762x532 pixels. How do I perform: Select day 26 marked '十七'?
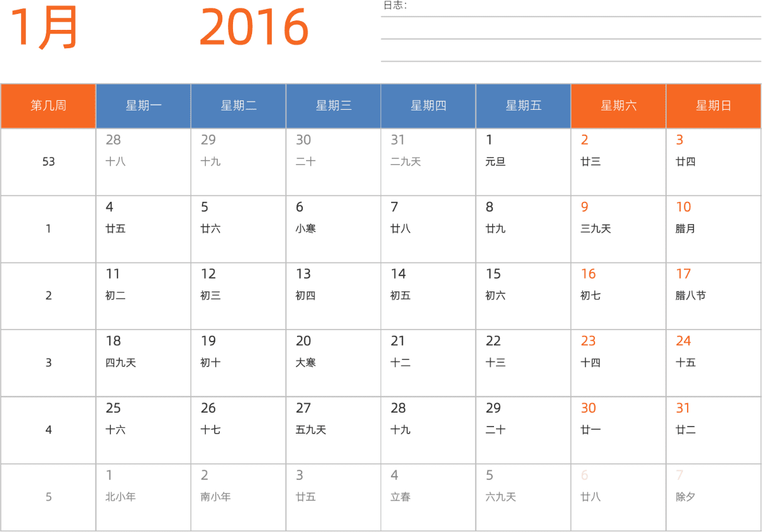239,430
